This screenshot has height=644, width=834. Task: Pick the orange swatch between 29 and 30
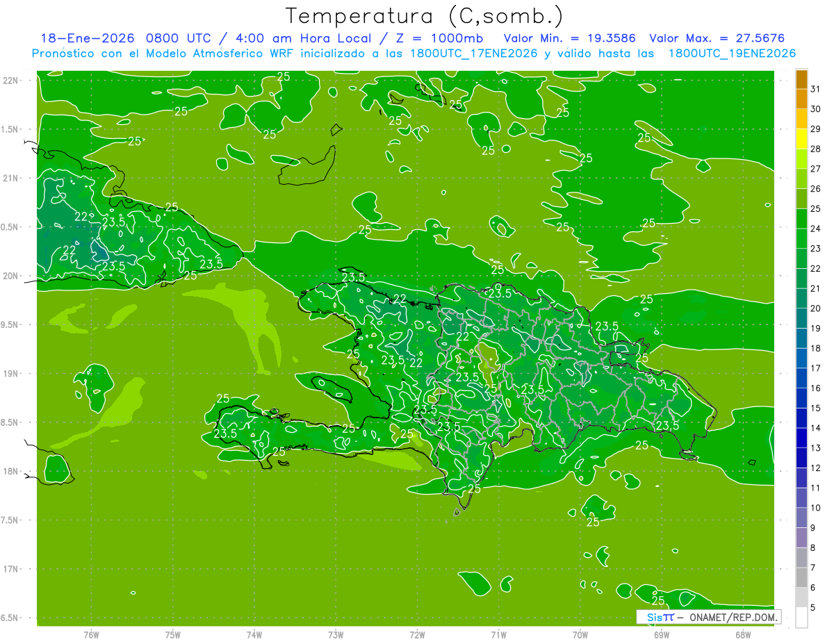pyautogui.click(x=801, y=119)
